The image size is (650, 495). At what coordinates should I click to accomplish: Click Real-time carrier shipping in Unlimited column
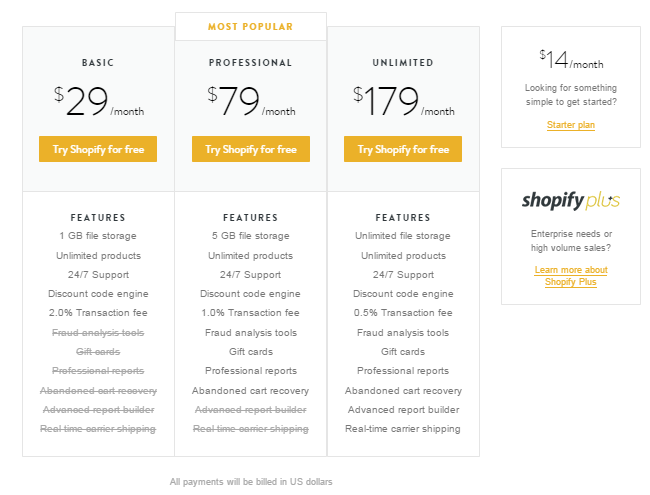[x=403, y=429]
